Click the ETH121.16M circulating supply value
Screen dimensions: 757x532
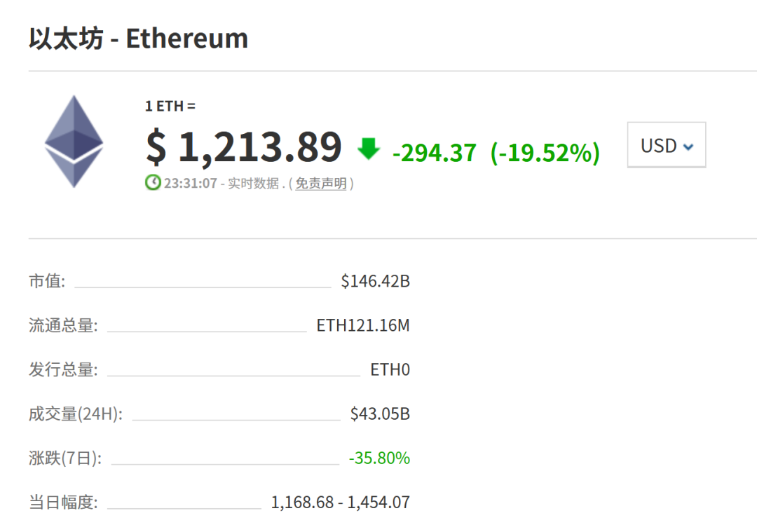(x=363, y=326)
